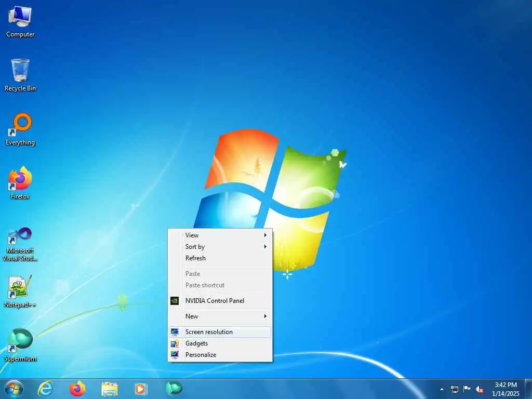Select the Supermium desktop shortcut
Image resolution: width=532 pixels, height=399 pixels.
(x=20, y=345)
